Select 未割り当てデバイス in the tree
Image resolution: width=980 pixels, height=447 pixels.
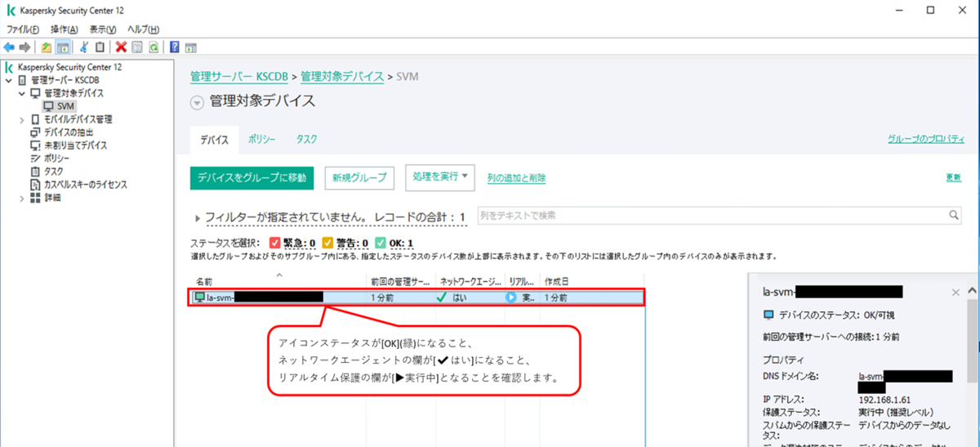[x=68, y=145]
